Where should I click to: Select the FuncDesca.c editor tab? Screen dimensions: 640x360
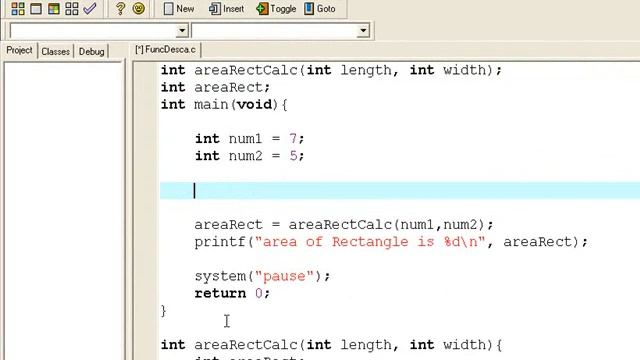(x=166, y=50)
